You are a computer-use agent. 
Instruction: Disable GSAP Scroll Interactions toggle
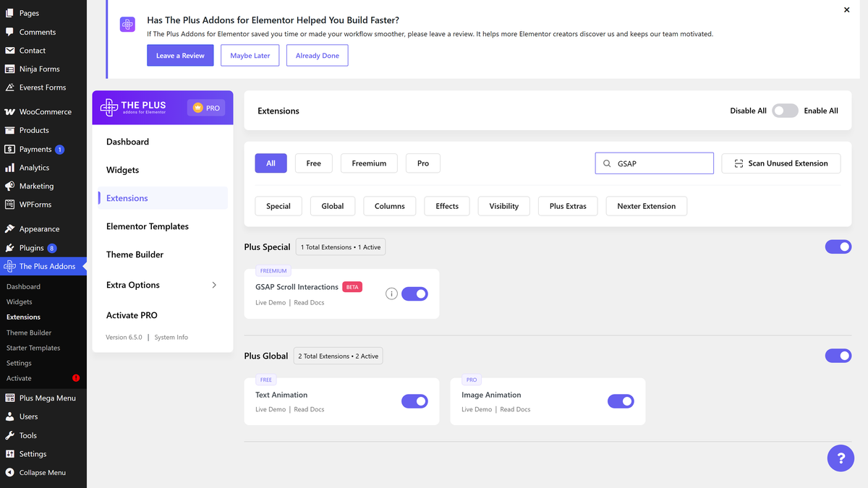414,294
